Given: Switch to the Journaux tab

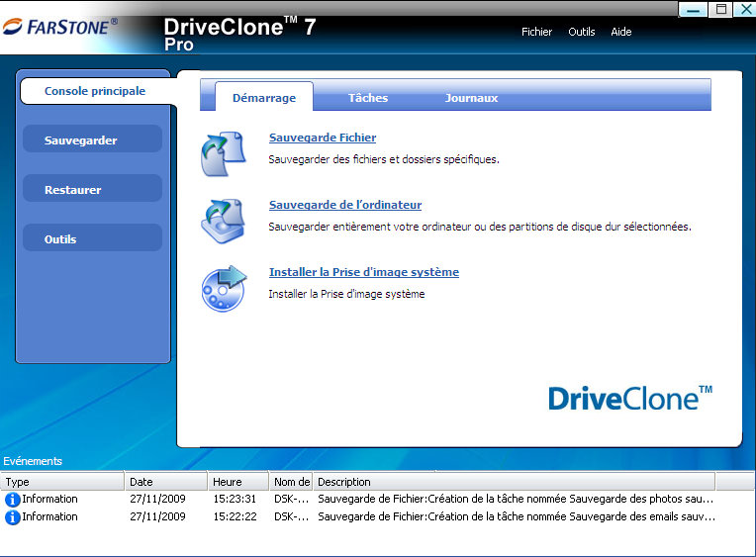Looking at the screenshot, I should (471, 97).
